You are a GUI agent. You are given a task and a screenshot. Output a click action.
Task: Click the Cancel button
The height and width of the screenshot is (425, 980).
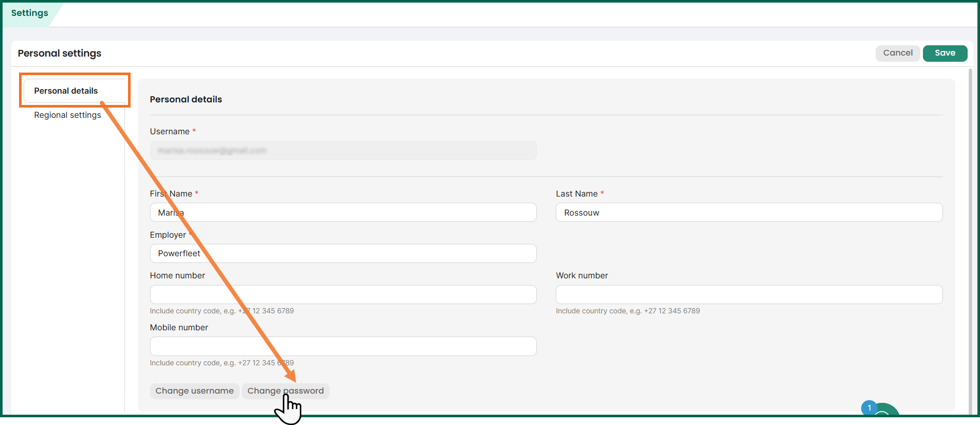click(x=898, y=53)
